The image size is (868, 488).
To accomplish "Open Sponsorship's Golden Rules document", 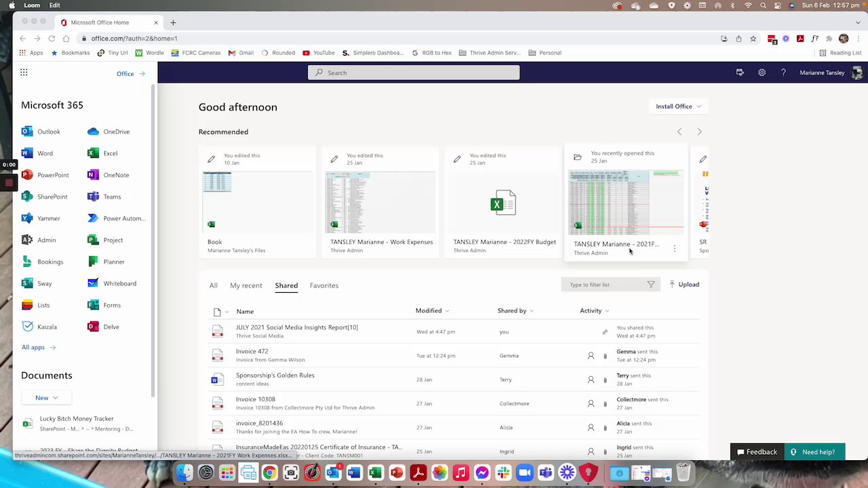I will point(275,375).
